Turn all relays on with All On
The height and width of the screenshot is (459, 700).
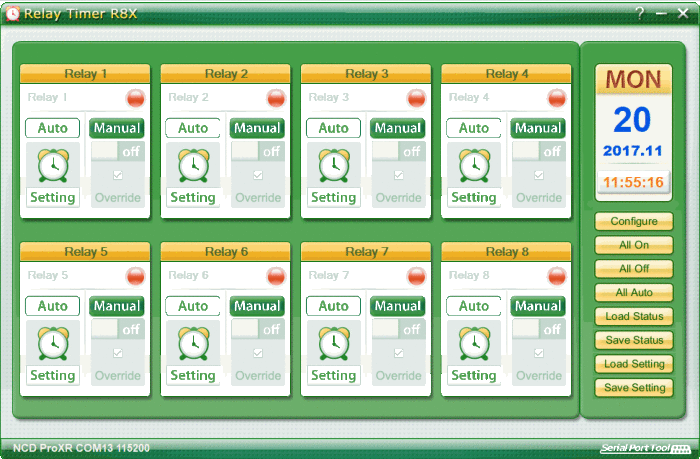634,245
